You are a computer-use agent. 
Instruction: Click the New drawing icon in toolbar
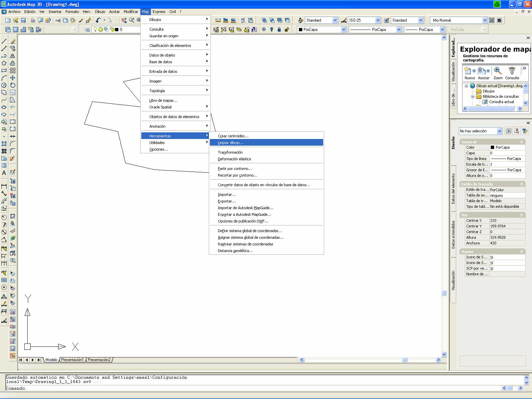[8, 20]
